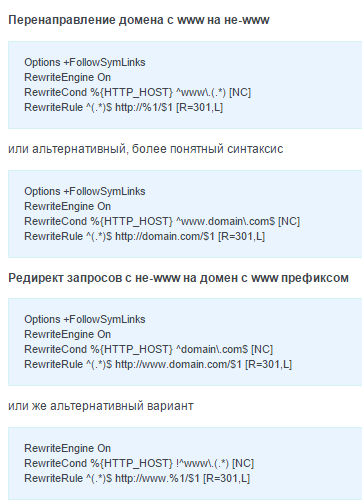Viewport: 362px width, 500px height.
Task: Click RewriteCond line with ^www\.(.*) pattern
Action: tap(137, 92)
